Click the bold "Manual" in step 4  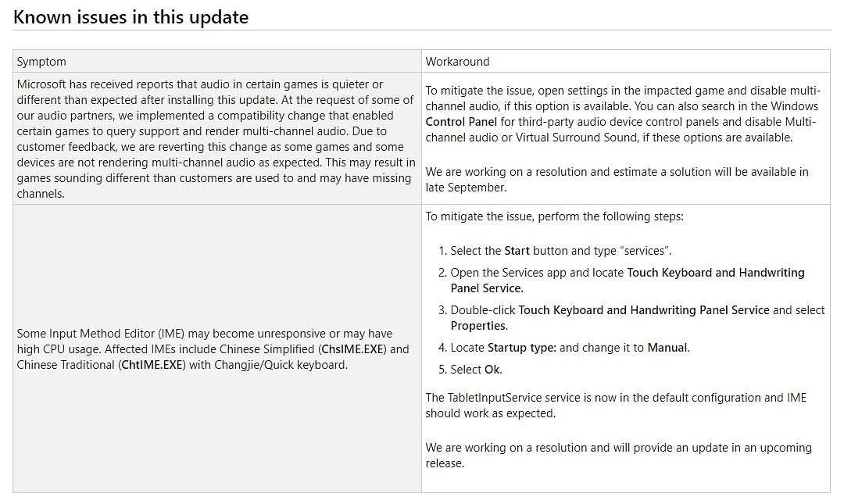click(668, 348)
